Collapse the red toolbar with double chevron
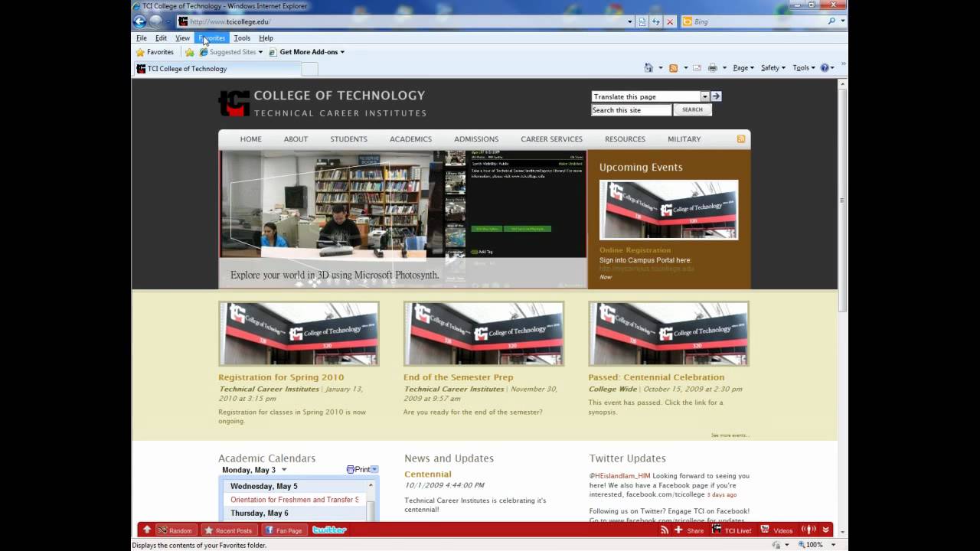 click(825, 530)
